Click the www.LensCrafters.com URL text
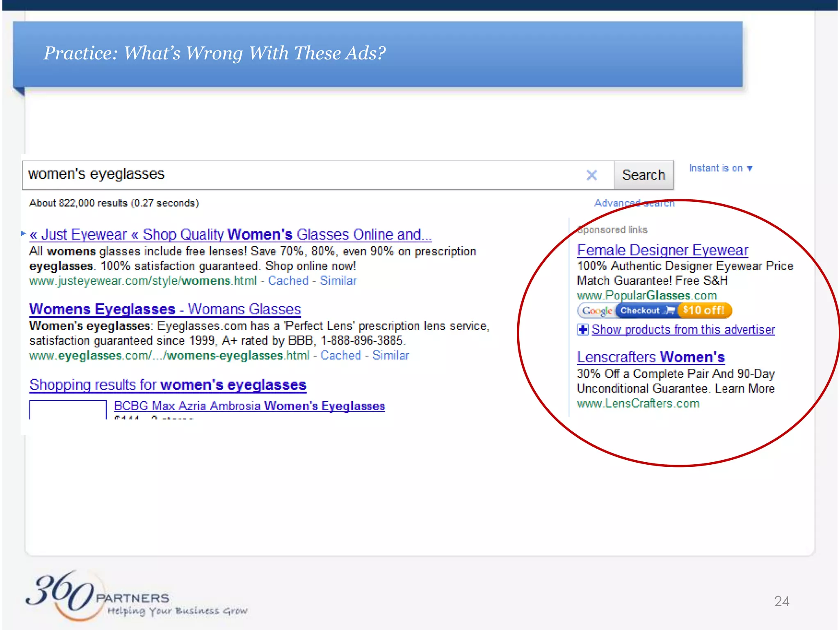Screen dimensions: 840x630 (638, 404)
